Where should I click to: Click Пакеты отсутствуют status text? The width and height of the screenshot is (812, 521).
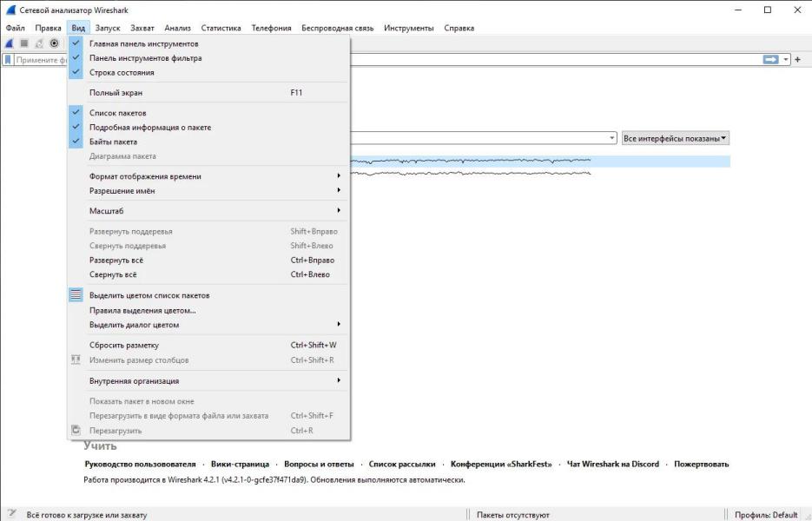(x=512, y=515)
